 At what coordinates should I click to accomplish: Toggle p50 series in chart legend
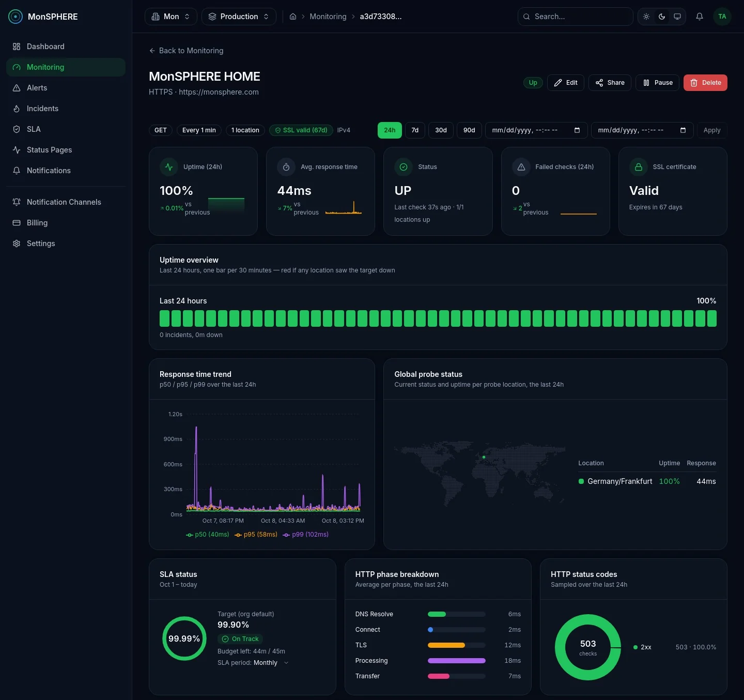point(207,535)
